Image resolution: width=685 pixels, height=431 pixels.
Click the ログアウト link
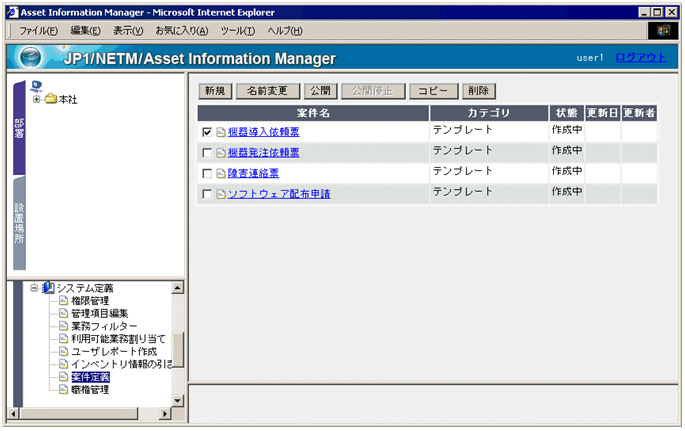[x=639, y=58]
